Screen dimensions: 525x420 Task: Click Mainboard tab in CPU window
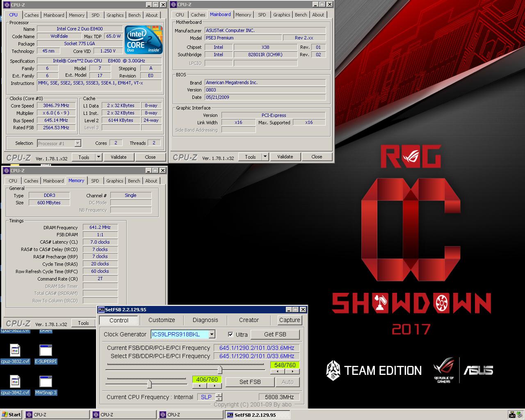54,15
